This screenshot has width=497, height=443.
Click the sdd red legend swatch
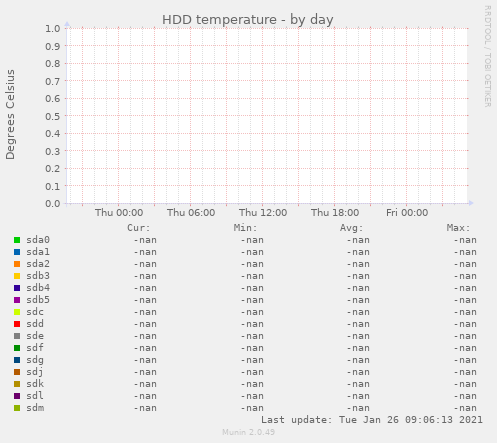17,324
